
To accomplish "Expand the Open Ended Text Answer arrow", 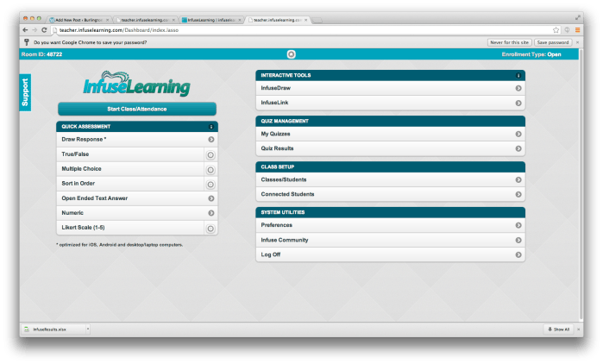I will [x=210, y=198].
